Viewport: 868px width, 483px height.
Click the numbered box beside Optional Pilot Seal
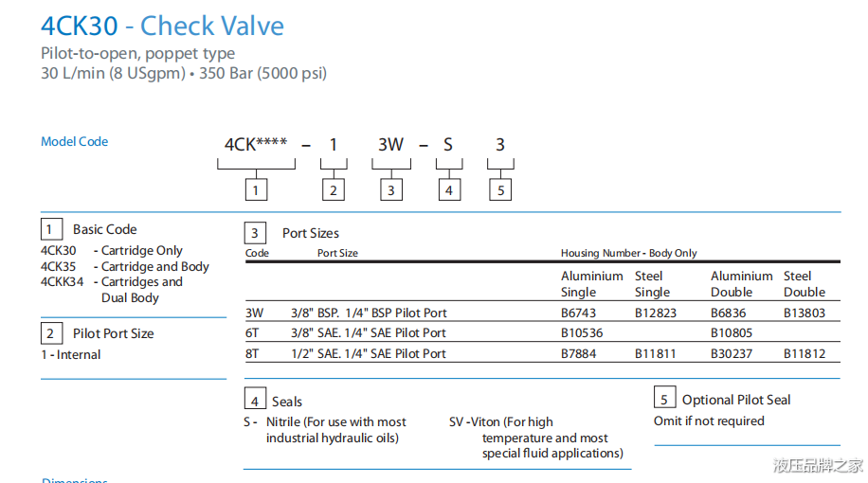click(x=664, y=399)
